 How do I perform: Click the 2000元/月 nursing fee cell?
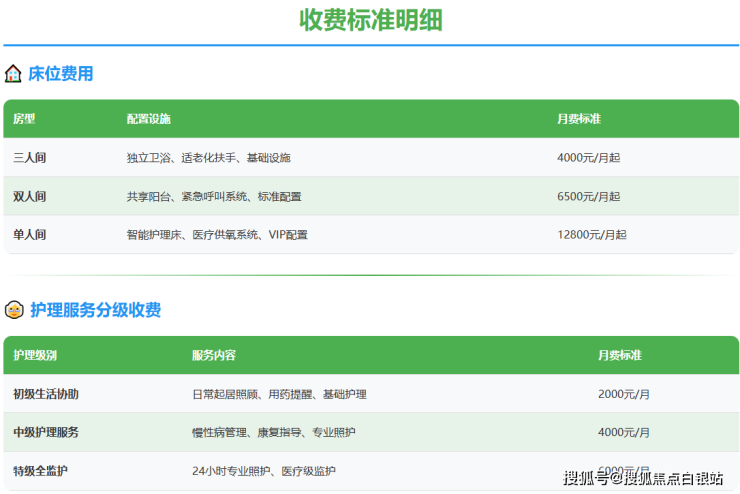(x=623, y=394)
